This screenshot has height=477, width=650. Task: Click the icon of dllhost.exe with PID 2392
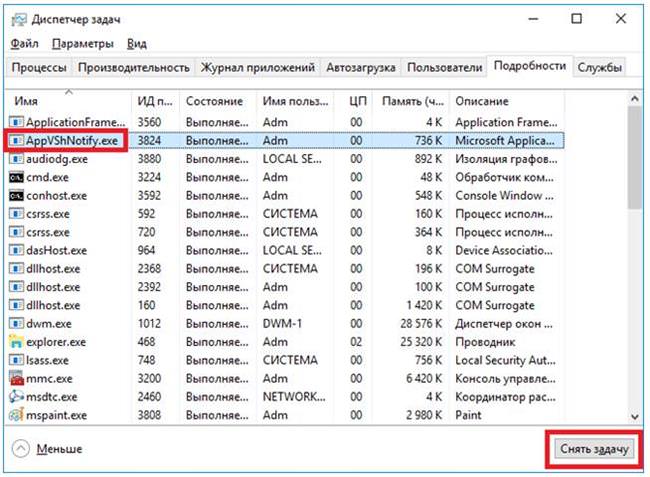click(16, 287)
